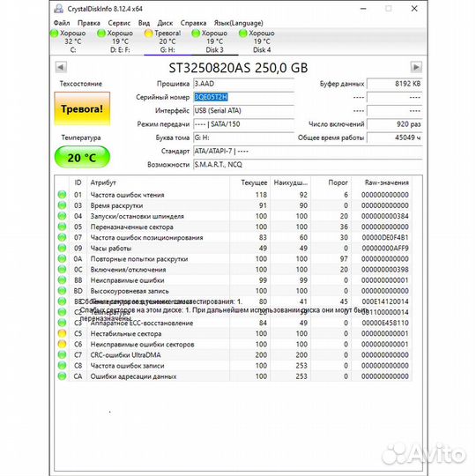Screen dimensions: 476x476
Task: Click the Прошивка field showing 3.AAD
Action: [244, 84]
